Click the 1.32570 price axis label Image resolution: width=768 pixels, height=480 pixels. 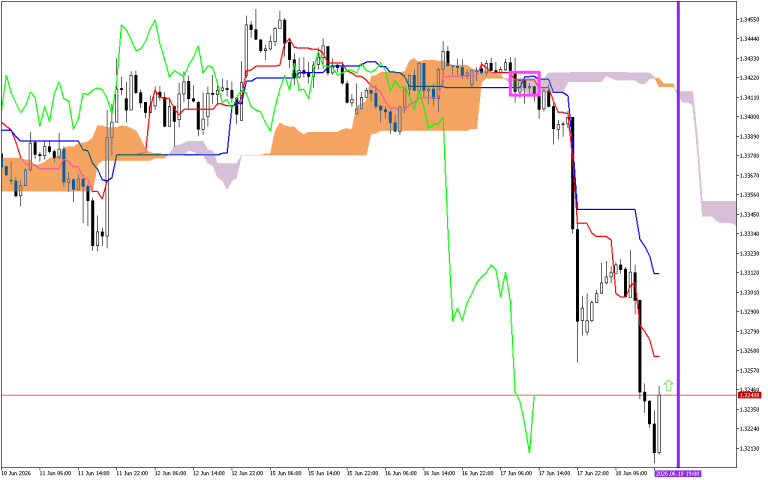click(x=750, y=370)
